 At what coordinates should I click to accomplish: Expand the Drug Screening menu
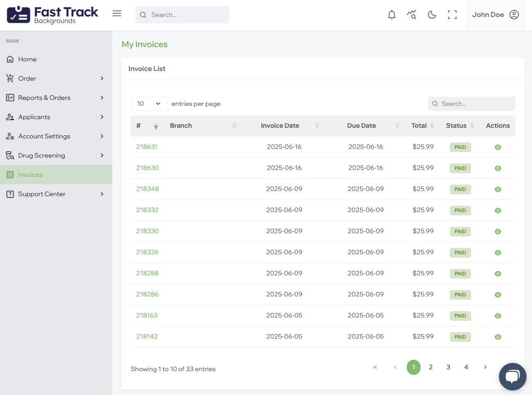(56, 155)
